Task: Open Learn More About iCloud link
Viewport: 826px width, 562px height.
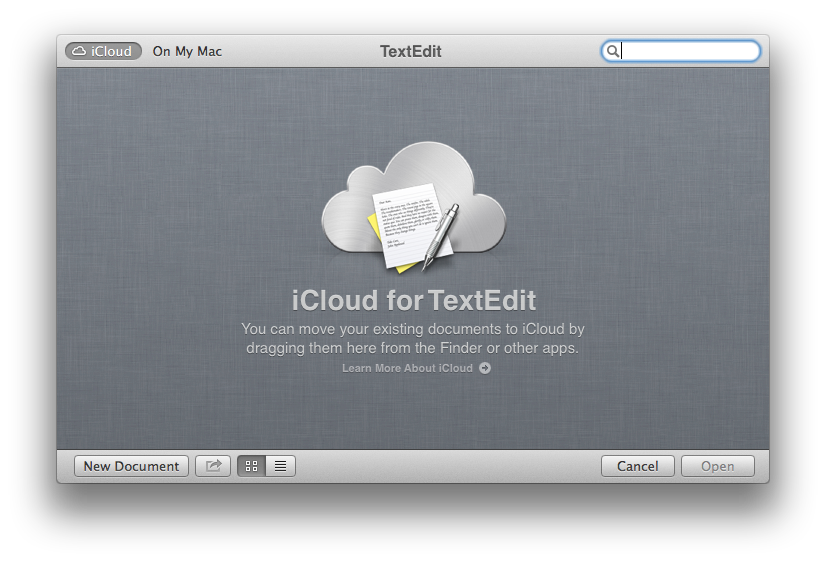Action: (x=407, y=368)
